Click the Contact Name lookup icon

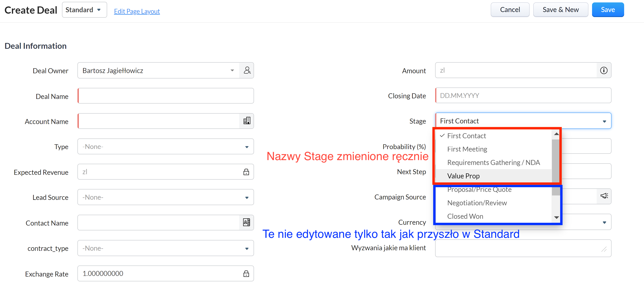(x=247, y=223)
